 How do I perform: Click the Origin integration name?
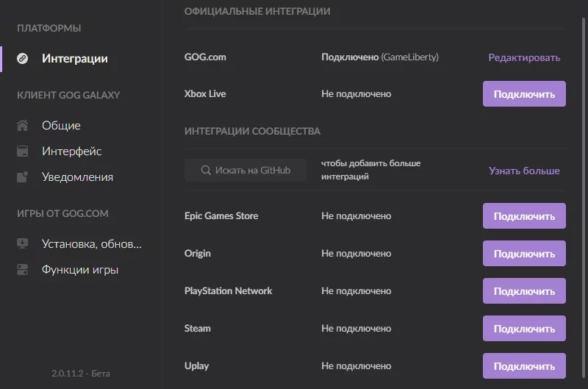198,254
